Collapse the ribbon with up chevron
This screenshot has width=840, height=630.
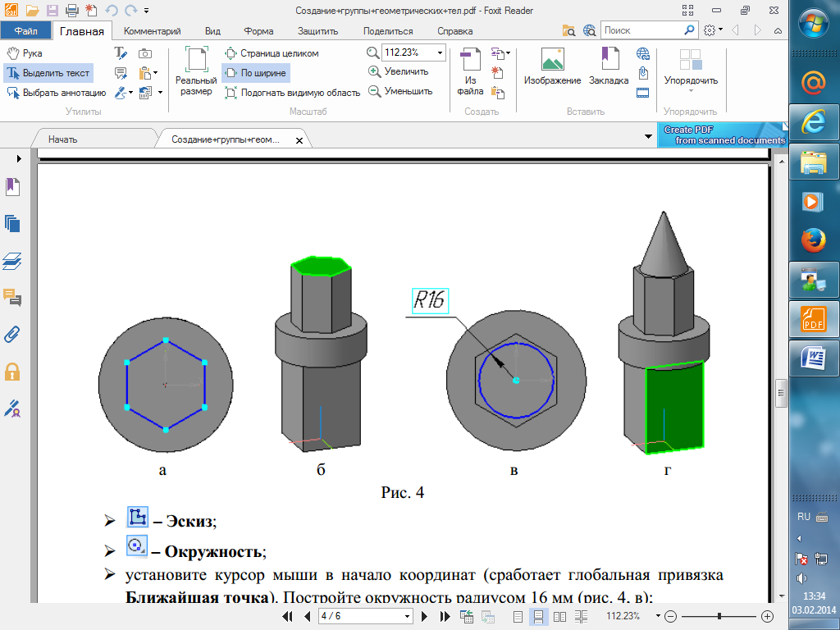(778, 30)
